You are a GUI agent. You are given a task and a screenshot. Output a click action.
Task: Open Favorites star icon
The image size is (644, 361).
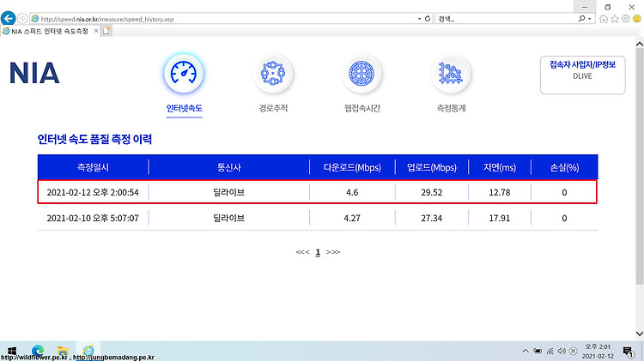615,19
